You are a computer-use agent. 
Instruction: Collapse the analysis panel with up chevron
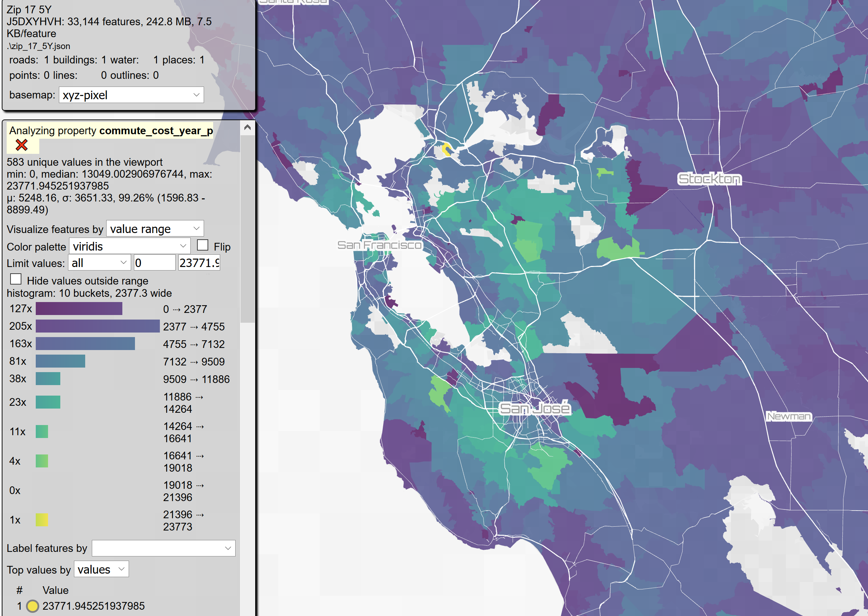coord(247,128)
